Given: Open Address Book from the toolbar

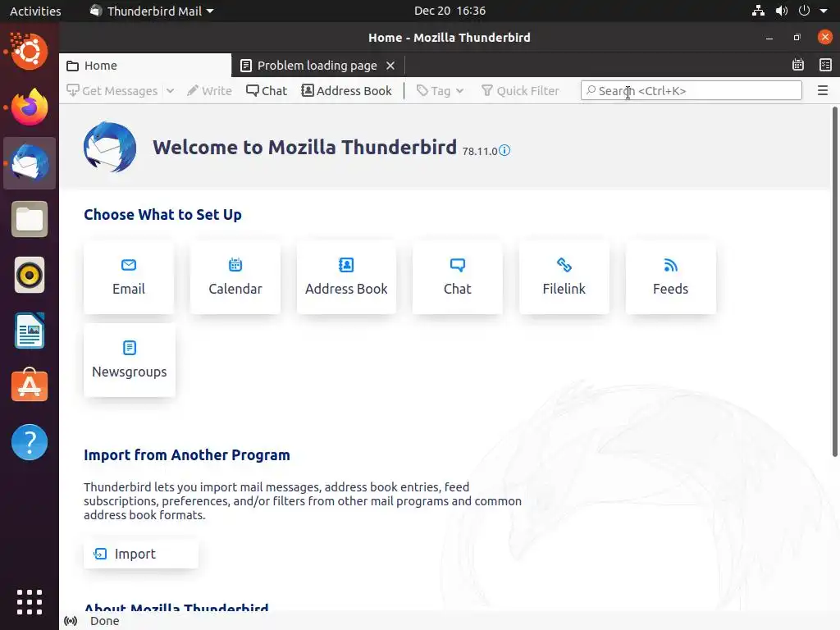Looking at the screenshot, I should point(347,91).
